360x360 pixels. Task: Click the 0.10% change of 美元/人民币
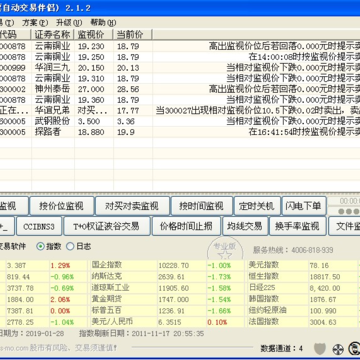point(217,322)
